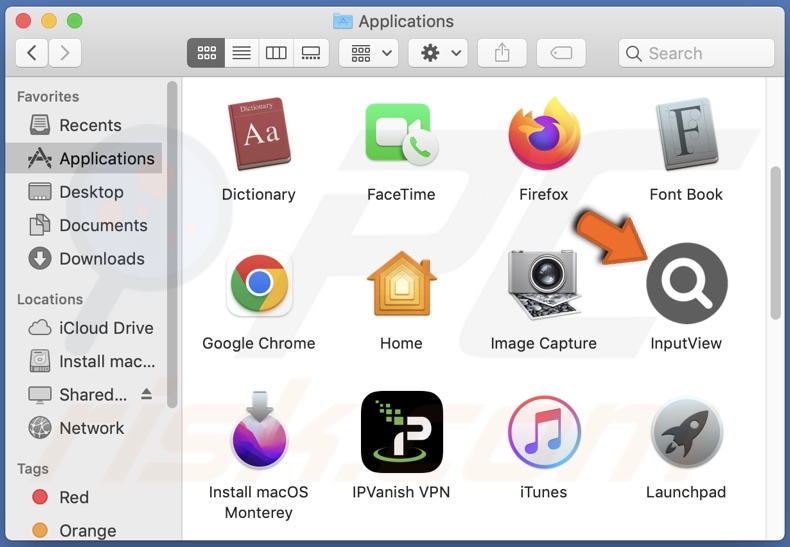This screenshot has height=547, width=790.
Task: Open the Dictionary app icon
Action: tap(259, 134)
